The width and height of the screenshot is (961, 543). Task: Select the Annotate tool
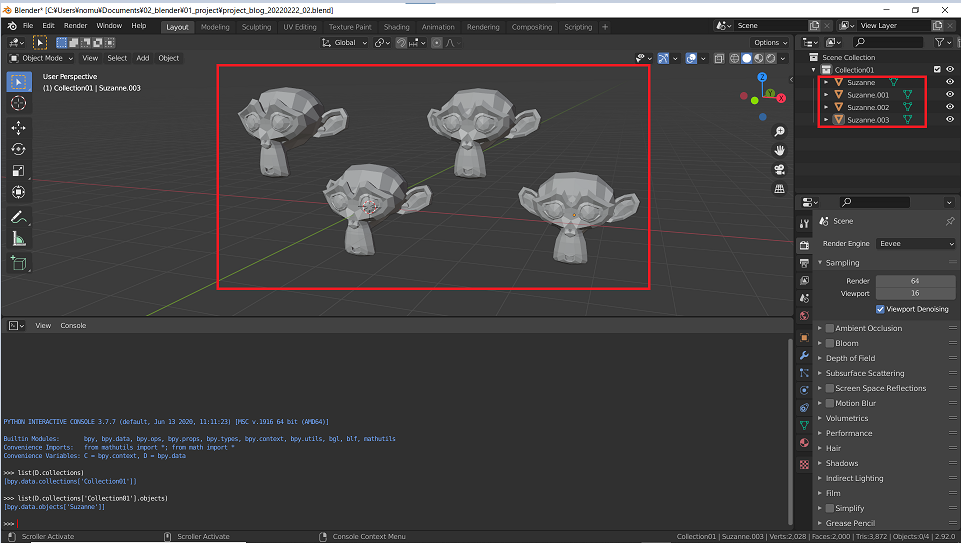point(18,218)
